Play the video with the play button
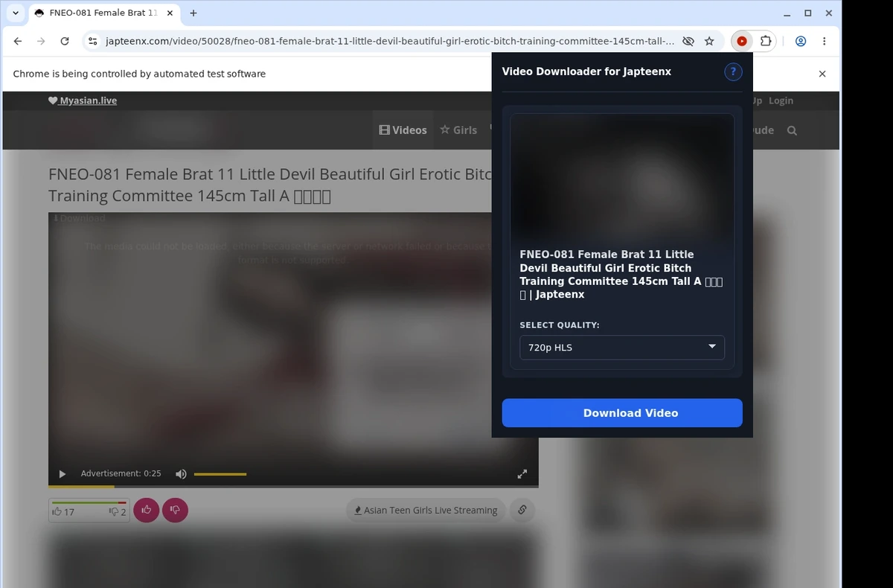893x588 pixels. click(x=63, y=474)
